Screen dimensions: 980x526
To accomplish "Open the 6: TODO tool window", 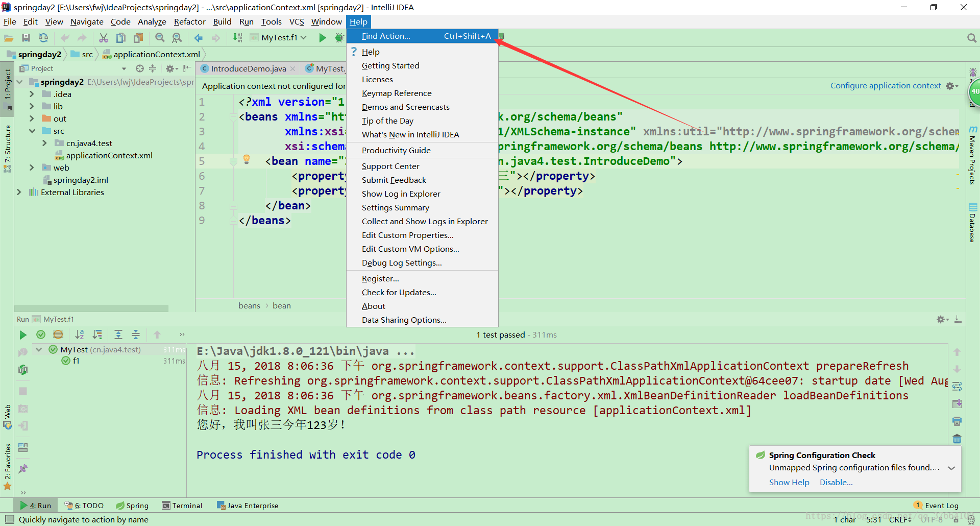I will point(84,506).
